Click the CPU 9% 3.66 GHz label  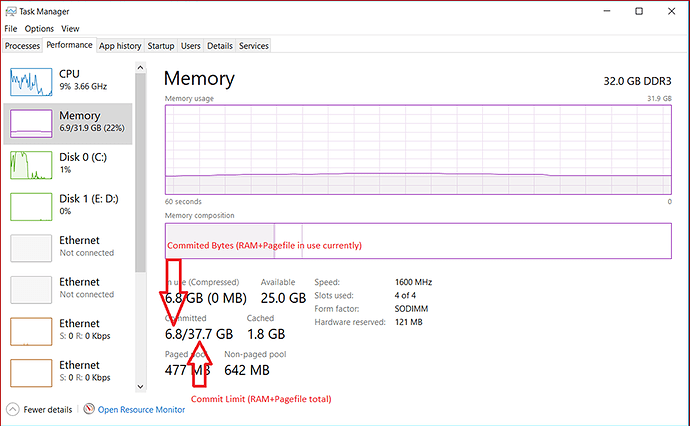83,80
